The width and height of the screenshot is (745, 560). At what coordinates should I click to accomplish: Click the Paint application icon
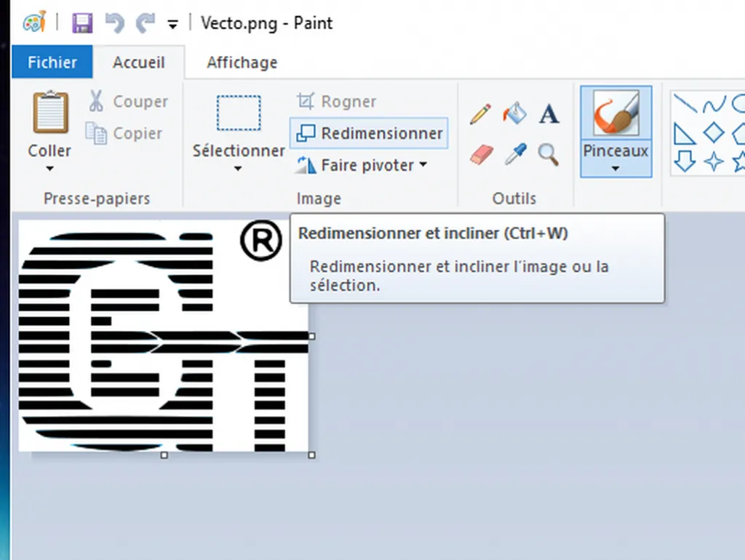(35, 22)
